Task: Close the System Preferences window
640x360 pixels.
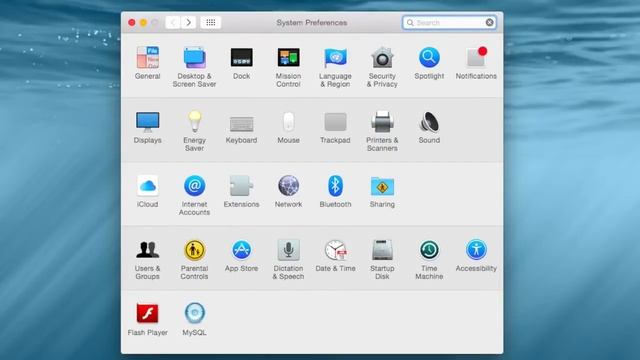Action: 131,22
